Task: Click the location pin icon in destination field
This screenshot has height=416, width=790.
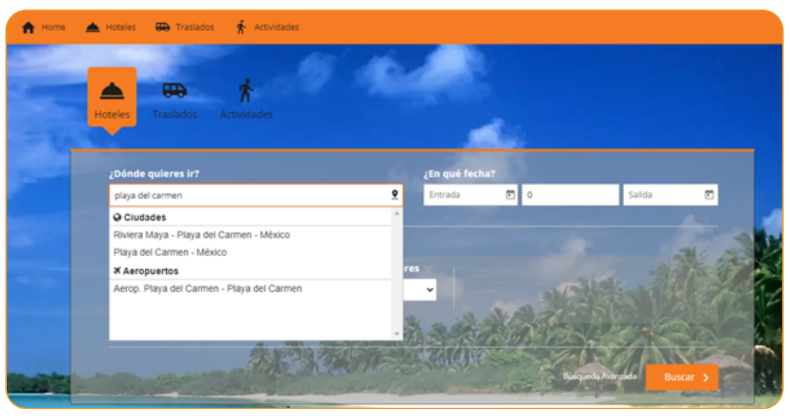Action: tap(395, 195)
